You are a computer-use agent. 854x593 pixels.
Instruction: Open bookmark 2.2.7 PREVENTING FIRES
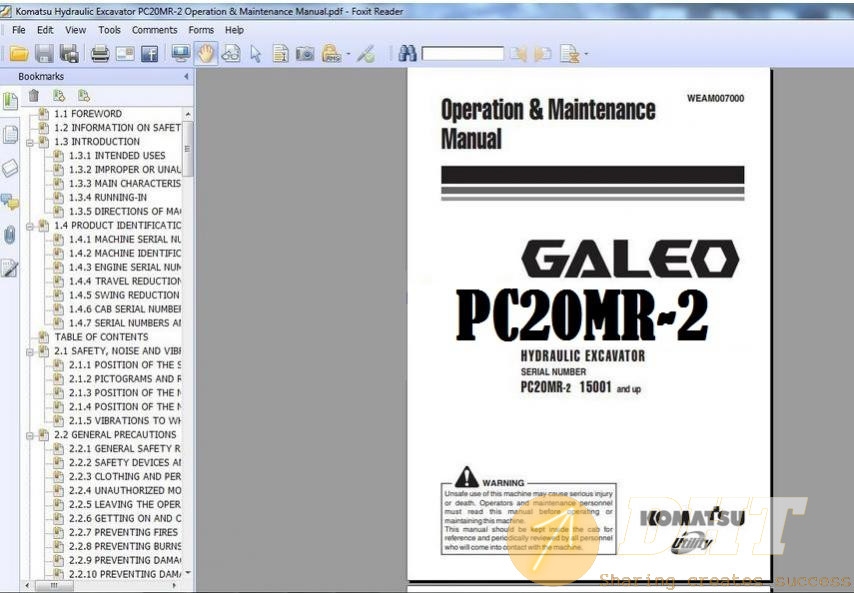pos(123,533)
